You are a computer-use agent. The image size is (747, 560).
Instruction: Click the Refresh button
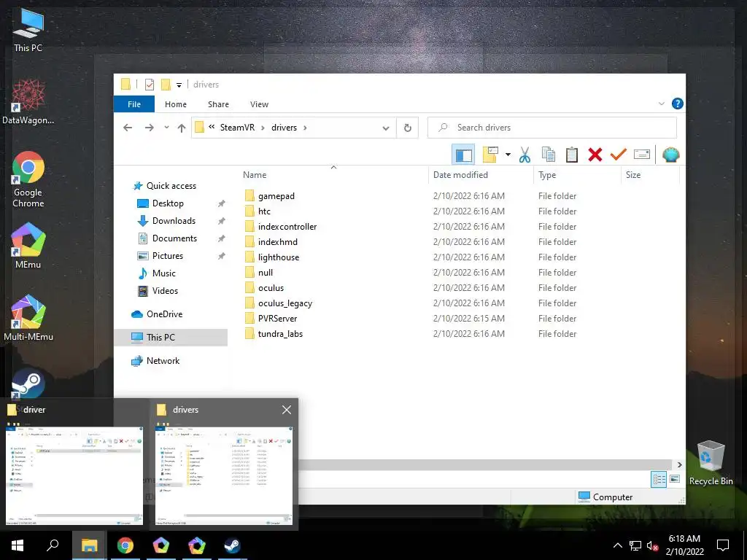(407, 128)
